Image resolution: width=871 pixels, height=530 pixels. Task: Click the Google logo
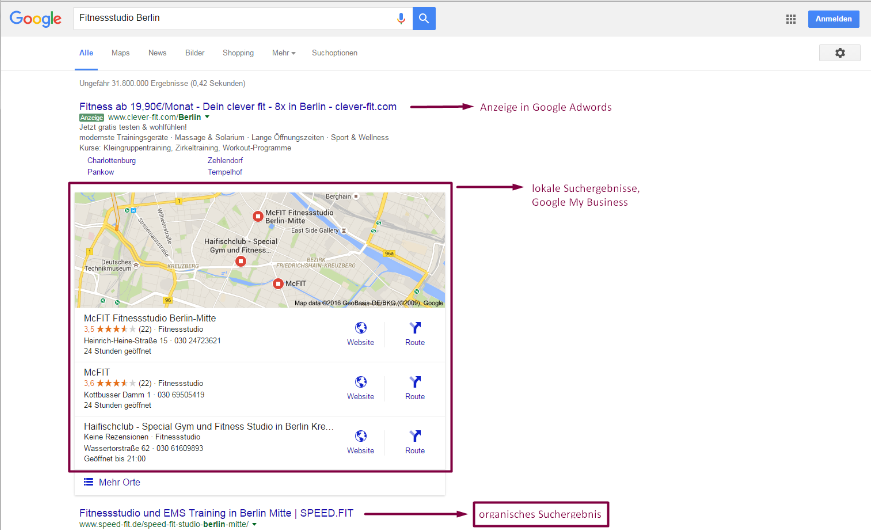click(36, 19)
